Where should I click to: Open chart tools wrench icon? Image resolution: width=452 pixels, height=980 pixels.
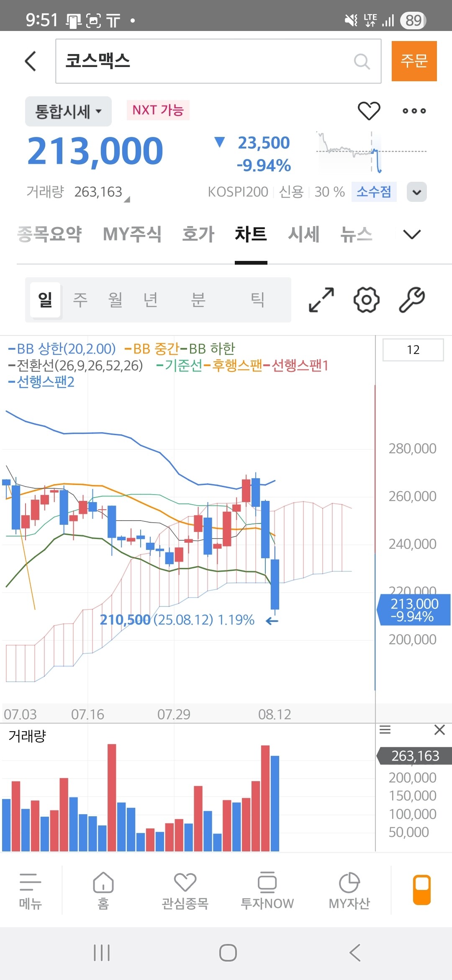(412, 300)
